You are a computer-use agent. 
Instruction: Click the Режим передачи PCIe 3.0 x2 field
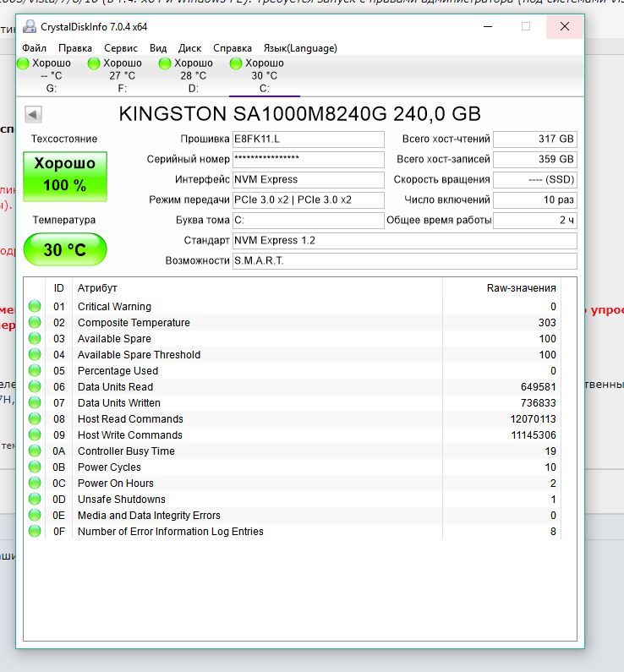pos(308,199)
